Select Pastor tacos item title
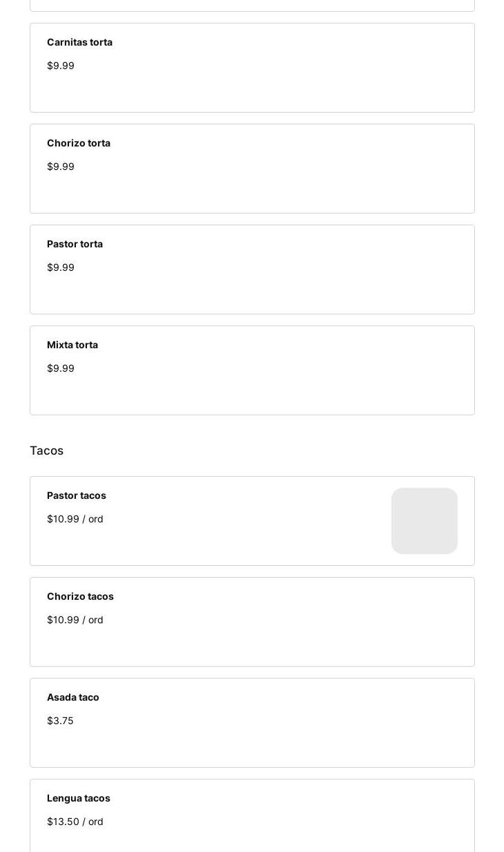Viewport: 504px width, 852px height. [x=77, y=495]
